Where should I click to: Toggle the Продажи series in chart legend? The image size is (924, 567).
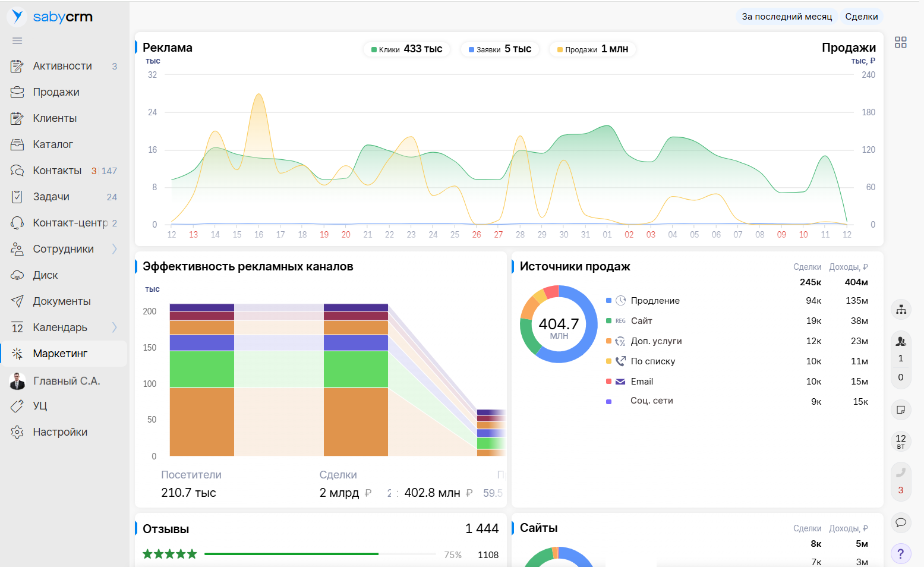(x=592, y=49)
